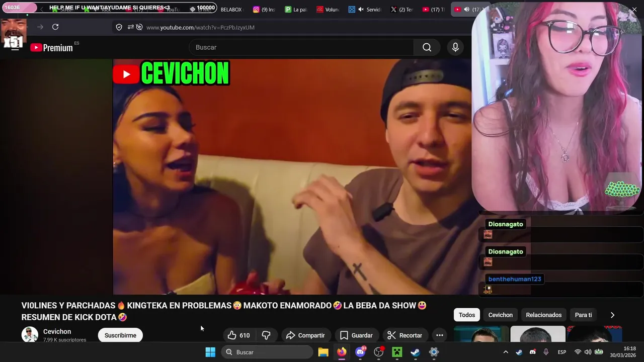Viewport: 644px width, 362px height.
Task: Mute the active YouTube tab via speaker icon
Action: click(x=466, y=9)
